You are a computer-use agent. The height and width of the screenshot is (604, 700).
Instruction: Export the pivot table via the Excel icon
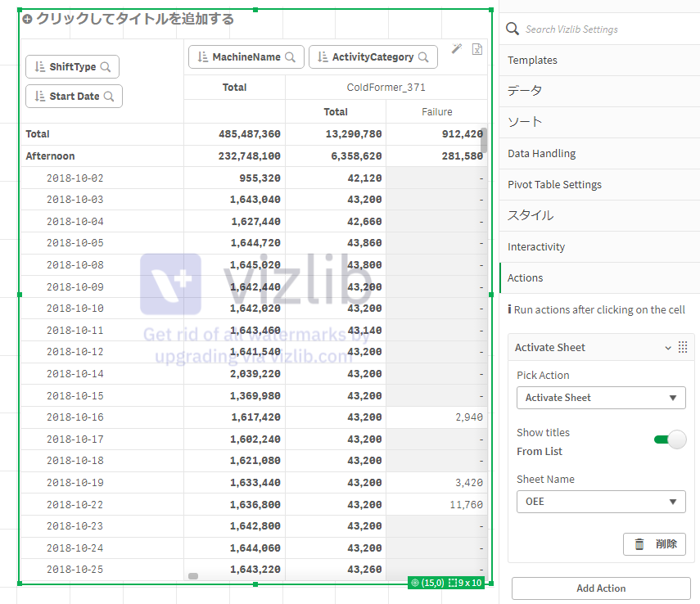[x=477, y=49]
